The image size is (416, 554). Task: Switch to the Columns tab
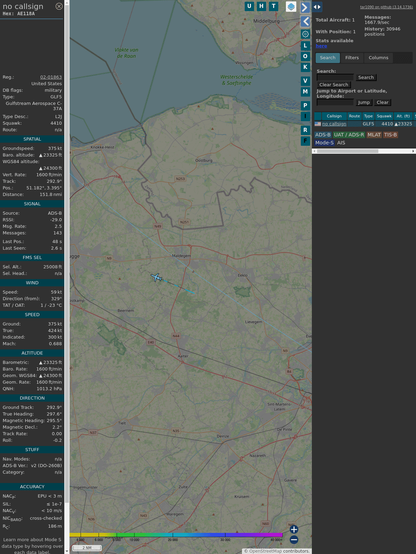(x=379, y=58)
